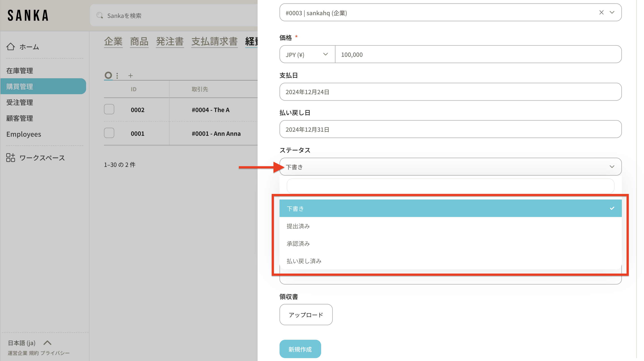This screenshot has height=361, width=644.
Task: Check the row 0002 checkbox
Action: (x=109, y=110)
